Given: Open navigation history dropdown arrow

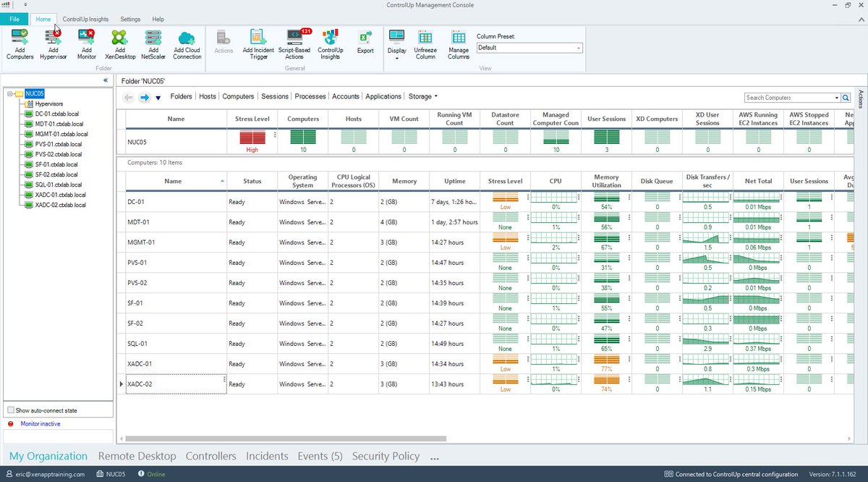Looking at the screenshot, I should (158, 98).
